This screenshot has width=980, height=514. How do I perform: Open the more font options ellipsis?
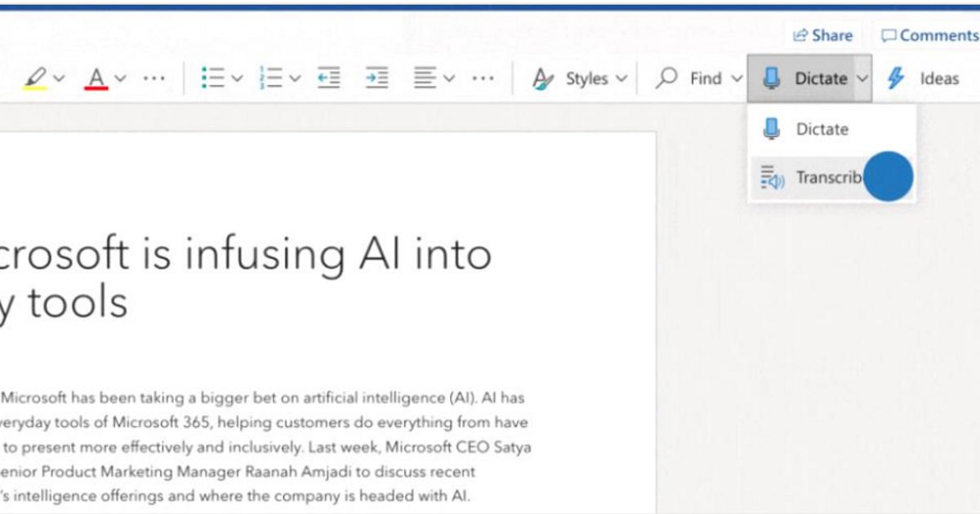(154, 78)
